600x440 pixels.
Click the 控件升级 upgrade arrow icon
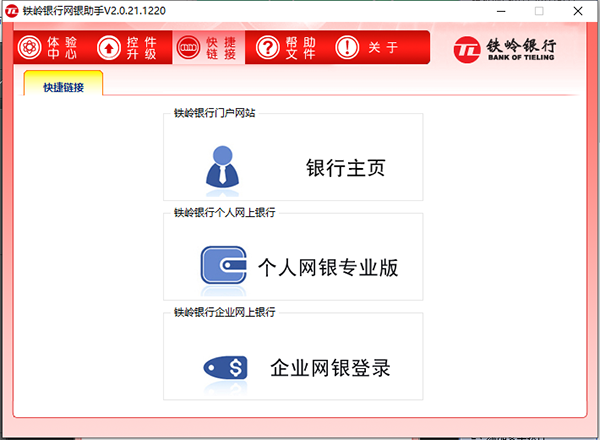tap(109, 47)
